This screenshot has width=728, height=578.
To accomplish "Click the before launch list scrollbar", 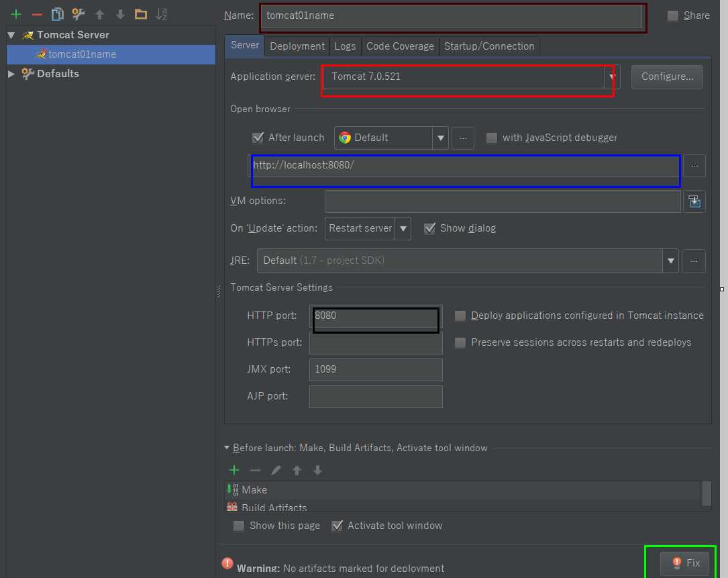I will 707,493.
